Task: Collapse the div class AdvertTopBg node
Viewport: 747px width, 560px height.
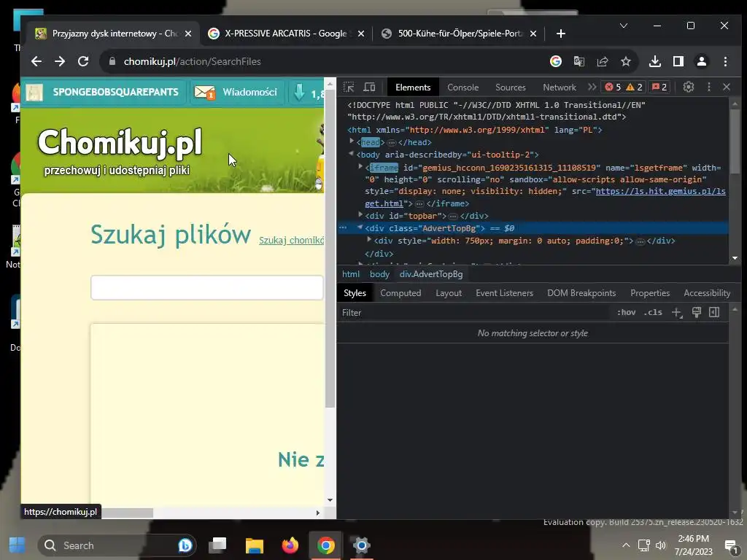Action: point(360,227)
